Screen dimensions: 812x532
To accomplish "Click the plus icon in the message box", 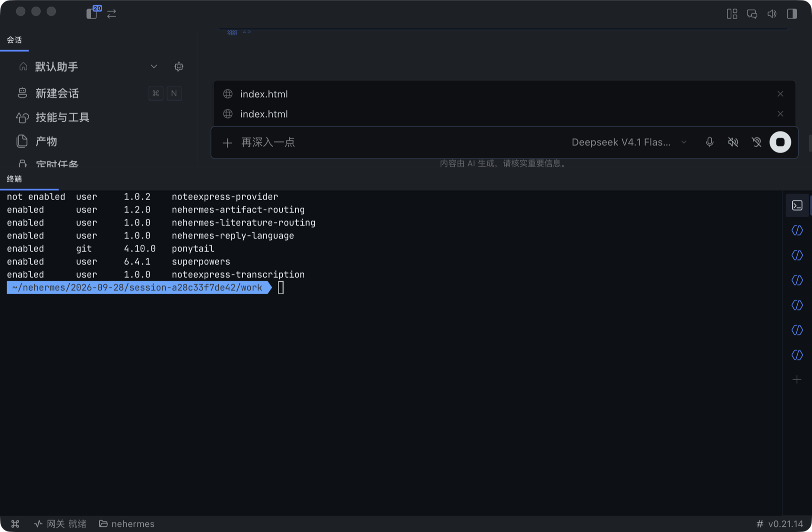I will pyautogui.click(x=227, y=142).
